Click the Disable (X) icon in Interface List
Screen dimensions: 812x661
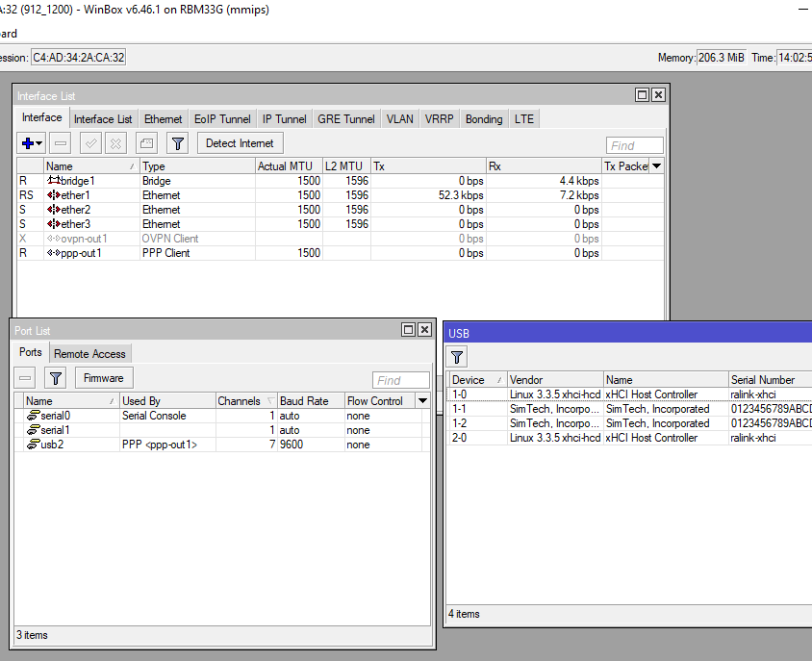coord(115,143)
